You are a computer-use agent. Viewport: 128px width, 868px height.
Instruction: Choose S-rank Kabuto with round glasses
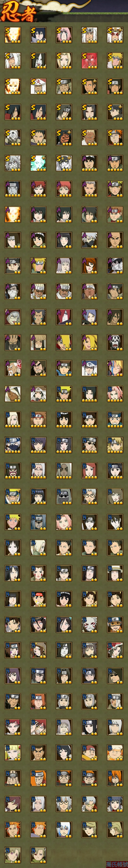(12, 163)
